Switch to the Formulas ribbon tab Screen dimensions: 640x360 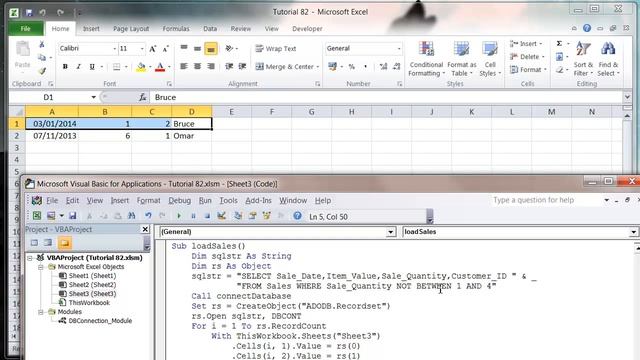click(x=176, y=29)
